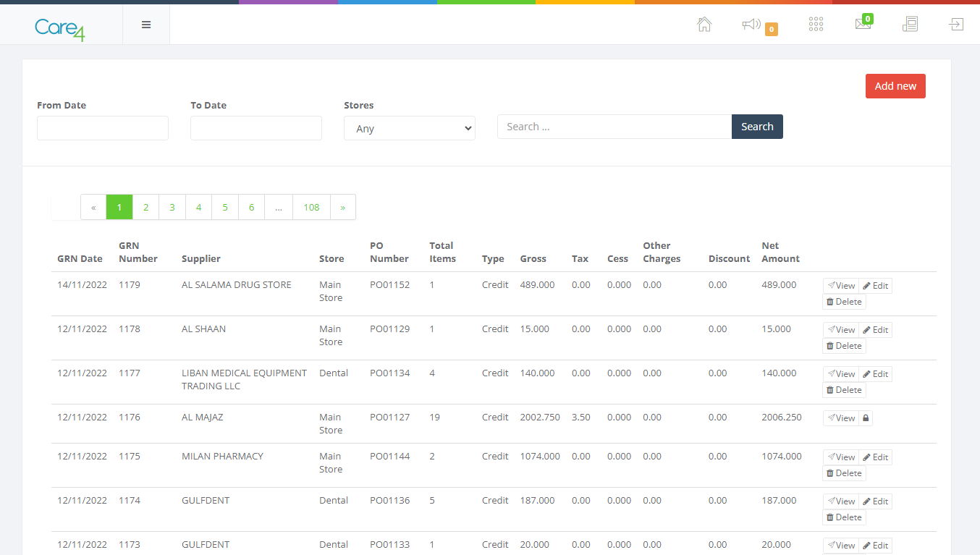
Task: Open the reports document icon
Action: pos(910,25)
